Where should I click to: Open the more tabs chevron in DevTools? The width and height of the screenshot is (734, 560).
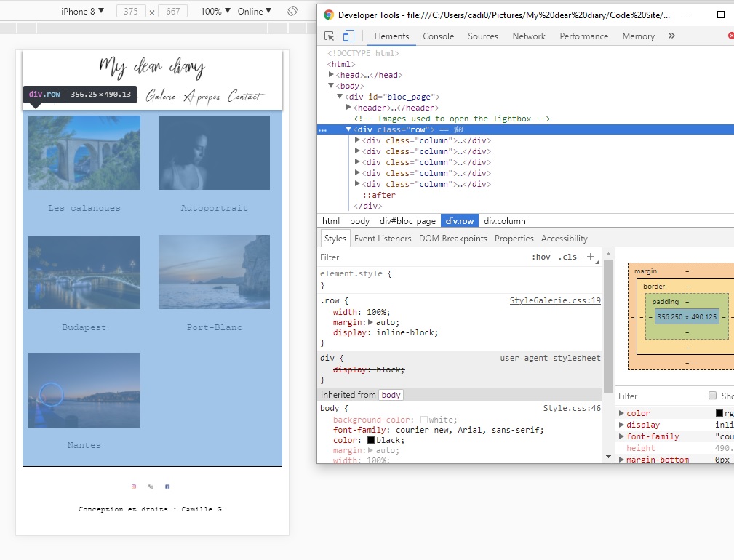(671, 36)
